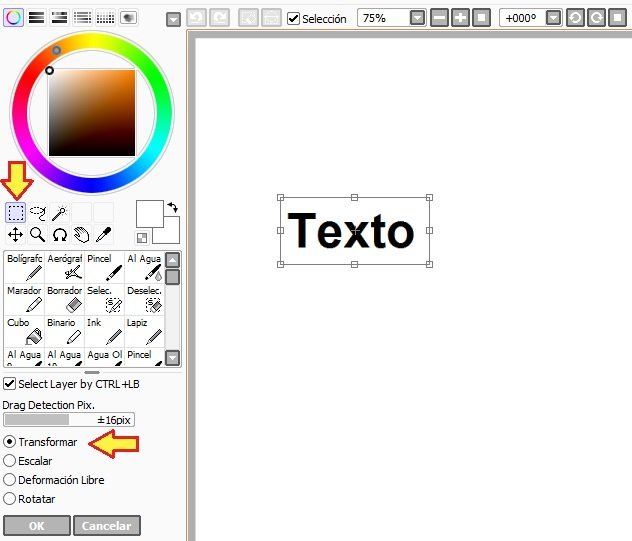Image resolution: width=632 pixels, height=541 pixels.
Task: Select the Escalar radio option
Action: (10, 461)
